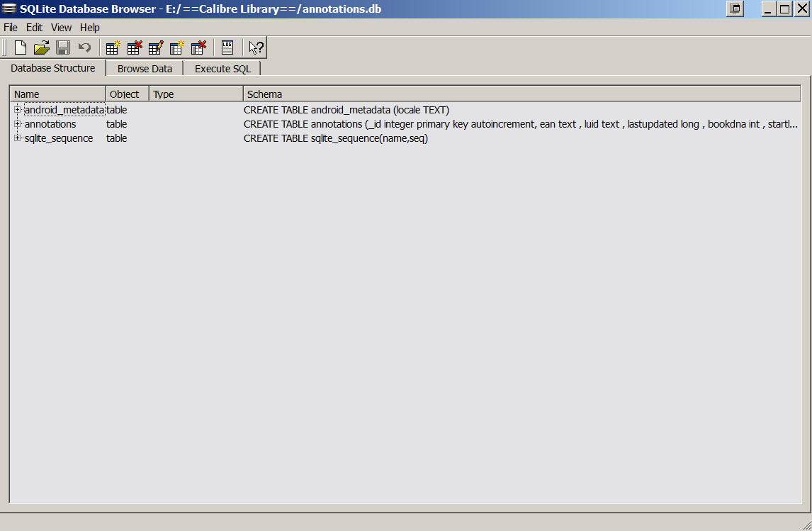
Task: Select the android_metadata row name
Action: click(64, 110)
